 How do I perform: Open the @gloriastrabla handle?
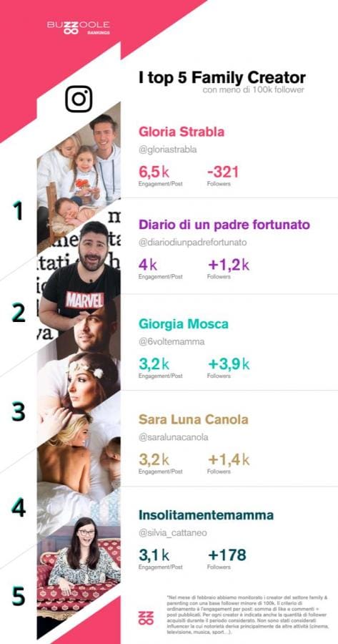168,150
